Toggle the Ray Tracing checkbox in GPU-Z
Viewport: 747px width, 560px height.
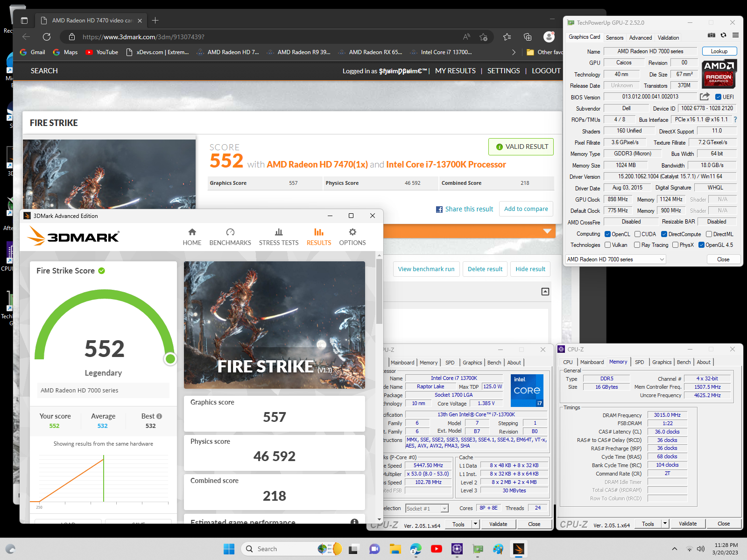637,245
